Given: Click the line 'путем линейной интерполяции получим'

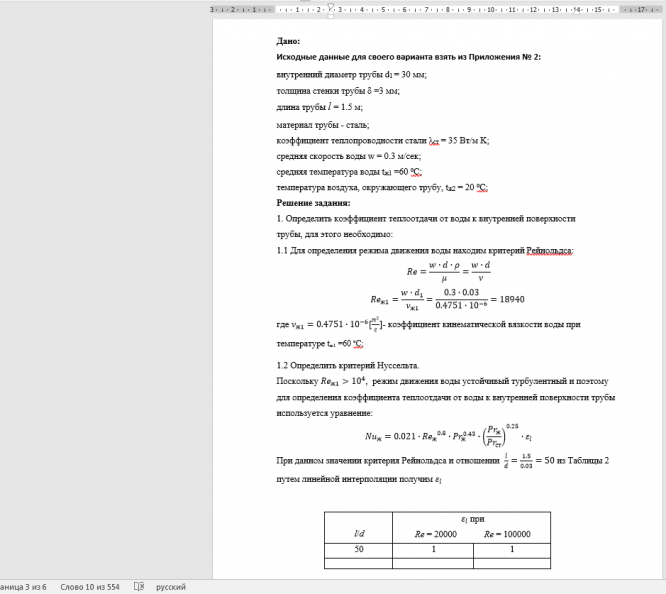Looking at the screenshot, I should coord(359,479).
